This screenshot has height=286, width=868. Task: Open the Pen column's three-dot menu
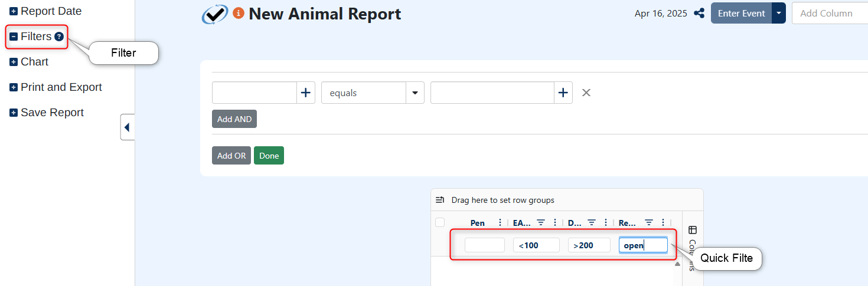pos(500,222)
